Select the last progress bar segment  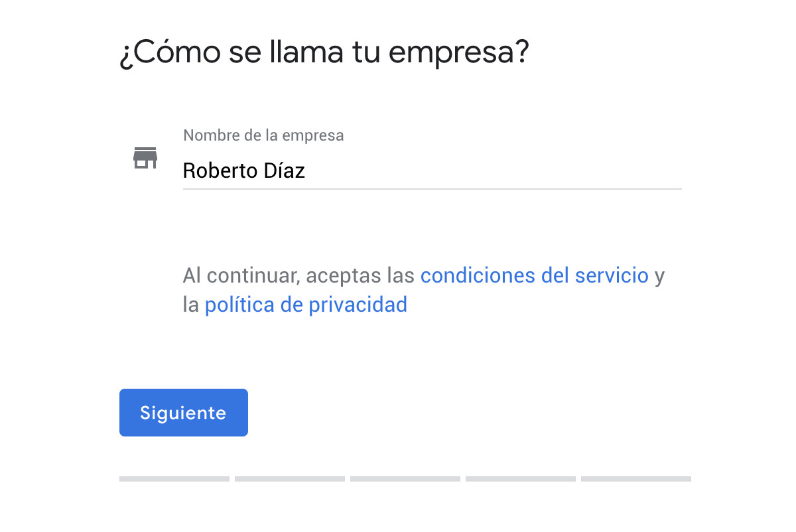[x=636, y=479]
